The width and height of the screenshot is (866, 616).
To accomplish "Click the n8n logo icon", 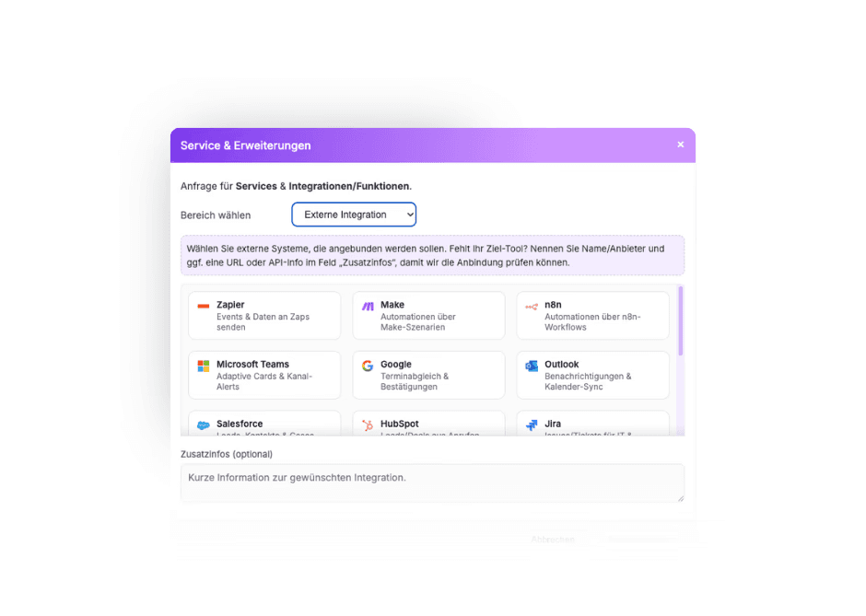I will click(x=532, y=307).
